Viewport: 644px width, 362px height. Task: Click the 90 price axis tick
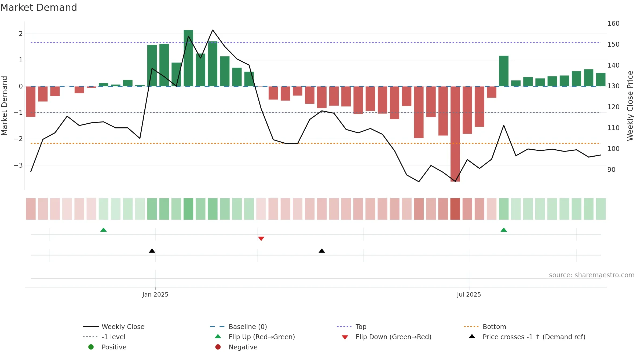[612, 170]
